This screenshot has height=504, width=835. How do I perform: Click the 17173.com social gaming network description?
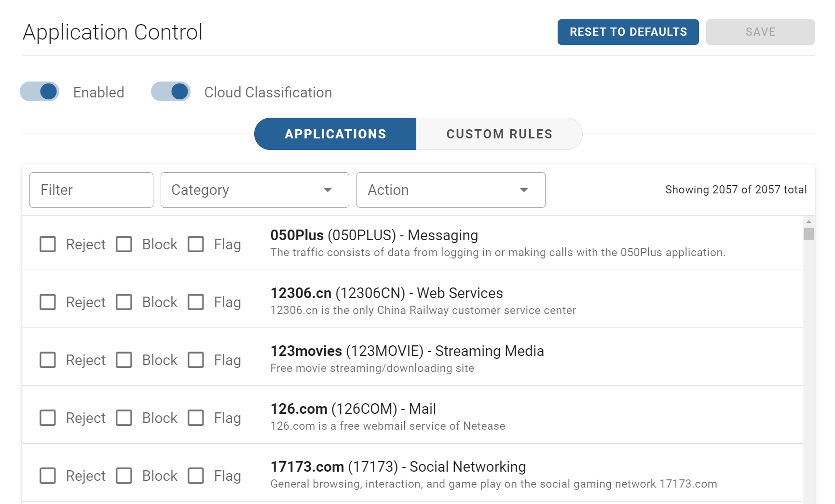point(493,484)
